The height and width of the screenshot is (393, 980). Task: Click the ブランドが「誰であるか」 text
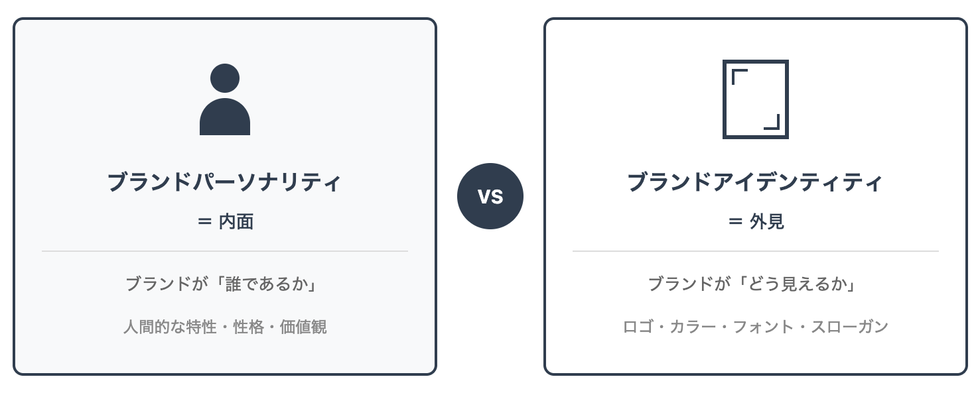pos(225,284)
